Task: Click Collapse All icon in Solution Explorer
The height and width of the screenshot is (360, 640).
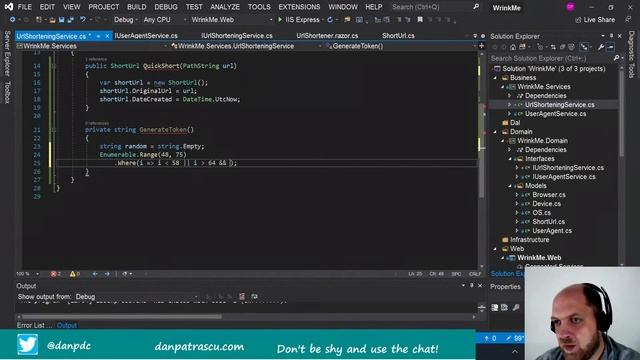Action: (x=562, y=47)
